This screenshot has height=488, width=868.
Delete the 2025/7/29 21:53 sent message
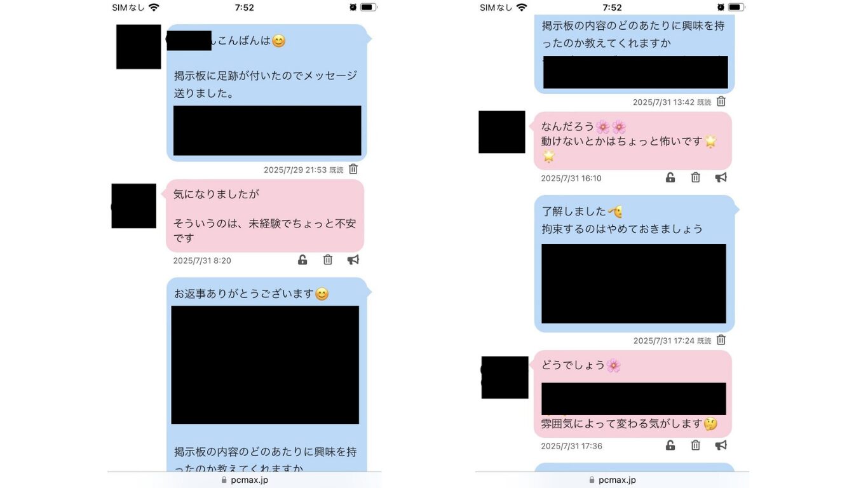(x=353, y=169)
